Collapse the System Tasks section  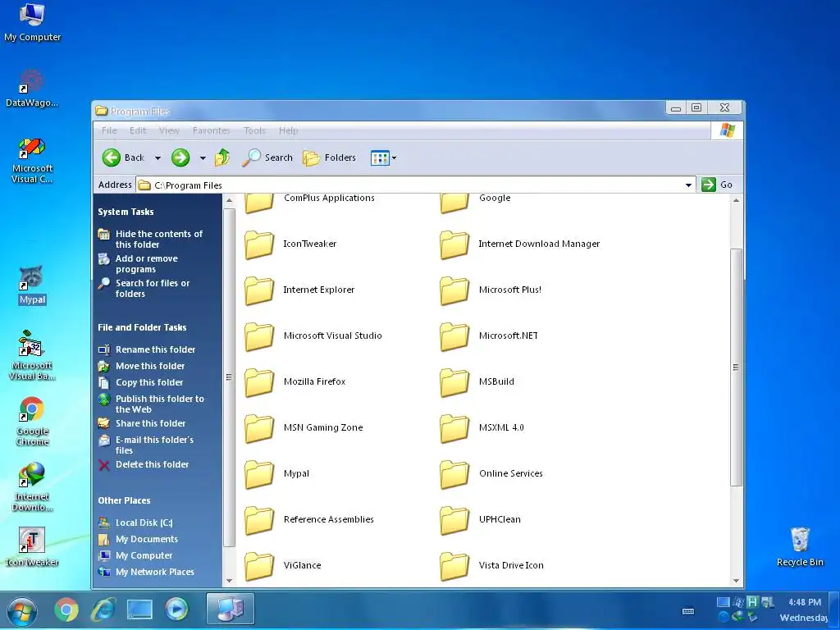pyautogui.click(x=126, y=212)
